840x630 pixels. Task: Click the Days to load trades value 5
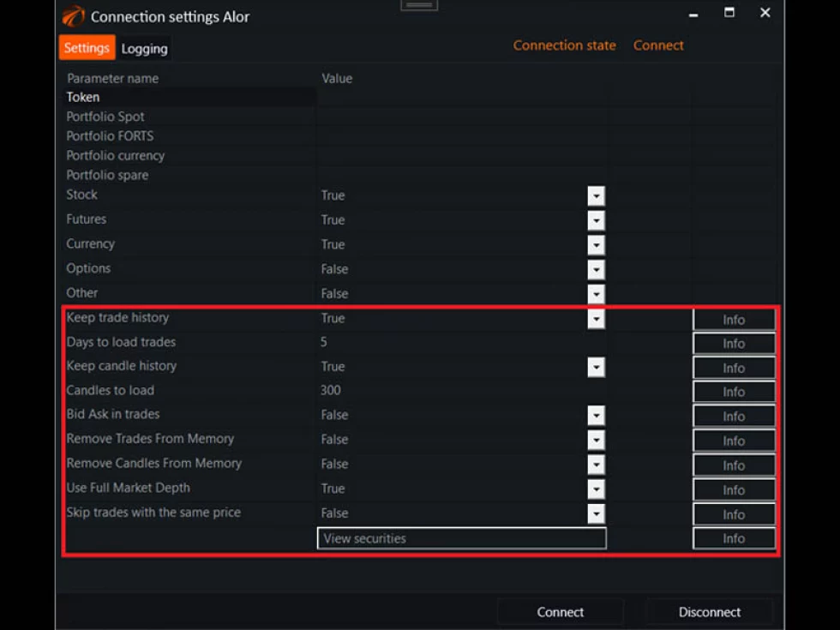(x=324, y=342)
